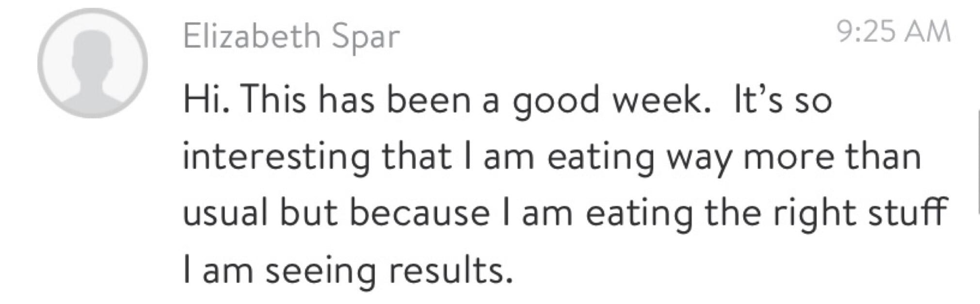980x304 pixels.
Task: Click the word "usual" in the message
Action: pos(225,214)
